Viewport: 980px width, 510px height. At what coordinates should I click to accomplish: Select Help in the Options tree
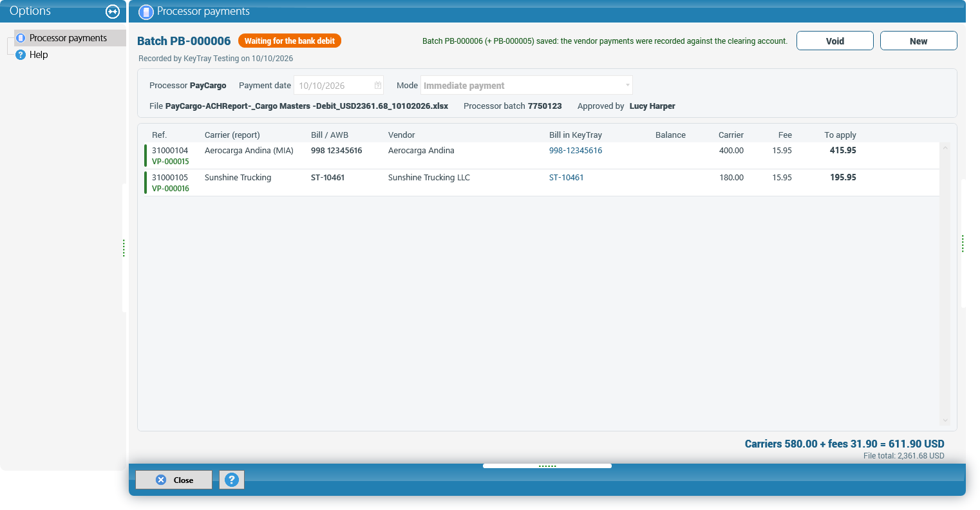point(39,55)
